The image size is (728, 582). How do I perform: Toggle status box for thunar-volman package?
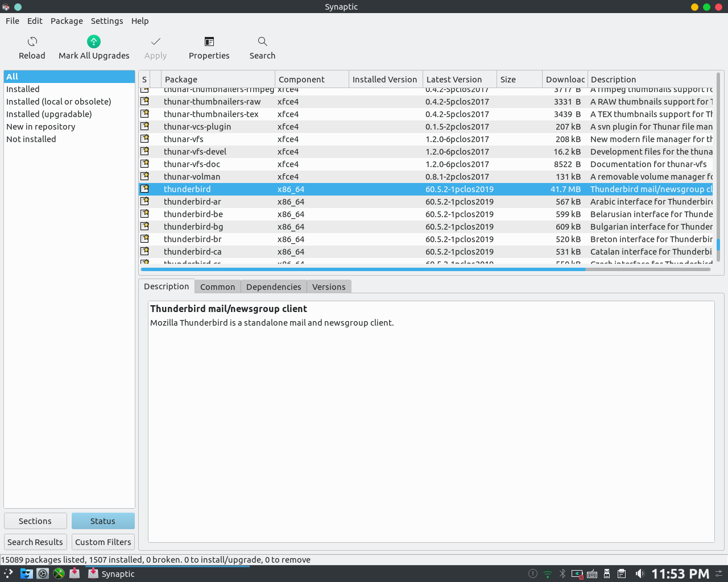(144, 176)
